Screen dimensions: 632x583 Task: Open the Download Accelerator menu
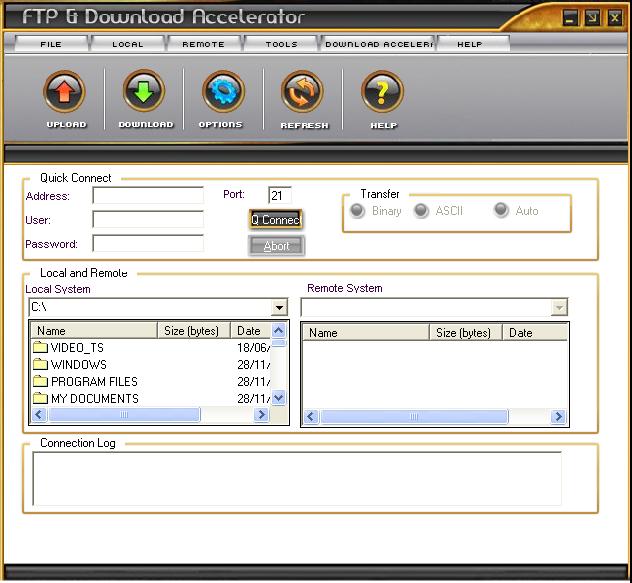pos(379,44)
